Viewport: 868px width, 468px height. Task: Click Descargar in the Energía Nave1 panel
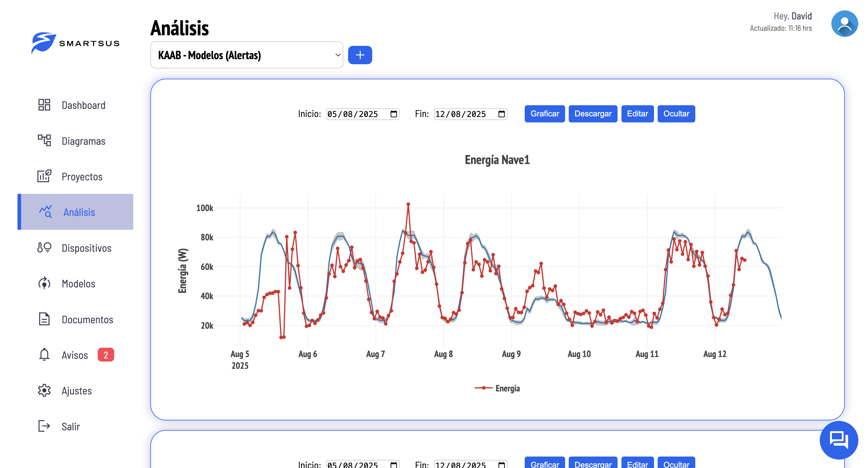pos(593,114)
